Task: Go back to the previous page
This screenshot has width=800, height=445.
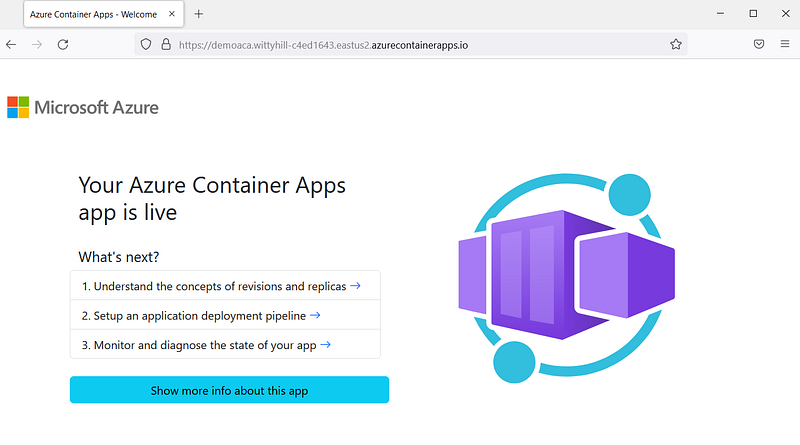Action: [x=11, y=45]
